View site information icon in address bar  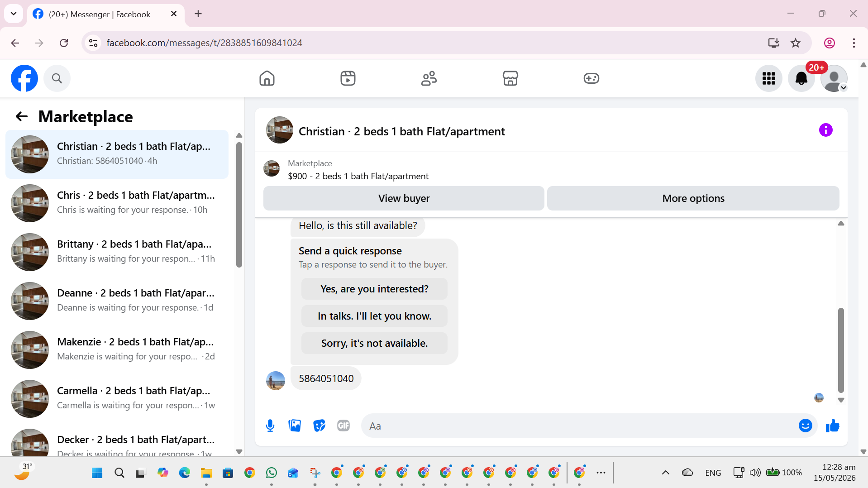pyautogui.click(x=93, y=43)
